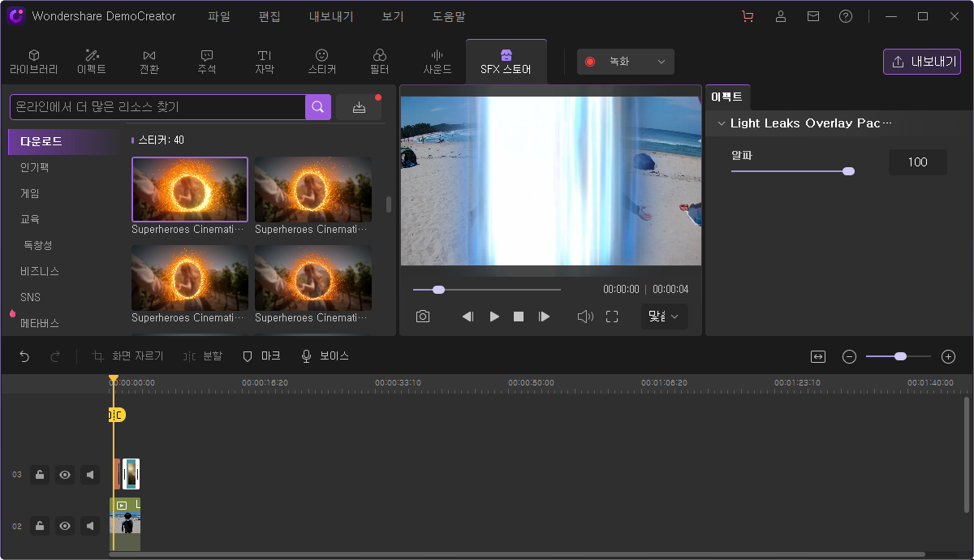Click the 주석 (Annotation) tool icon
Image resolution: width=974 pixels, height=560 pixels.
click(x=206, y=61)
